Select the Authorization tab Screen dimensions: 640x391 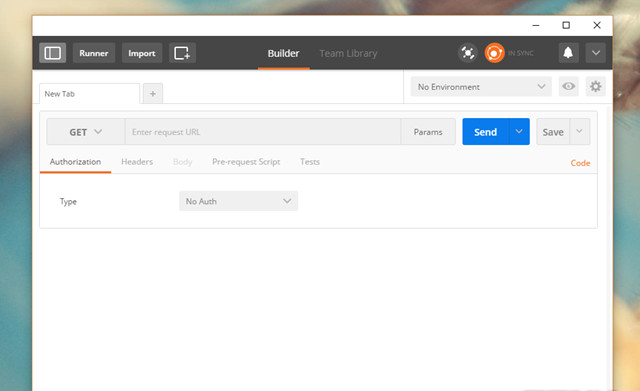[76, 162]
